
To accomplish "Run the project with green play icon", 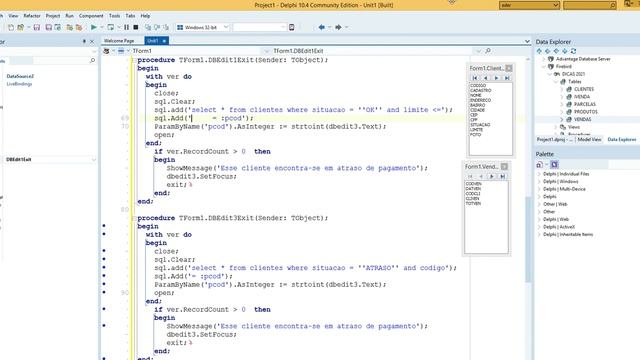I will (93, 27).
